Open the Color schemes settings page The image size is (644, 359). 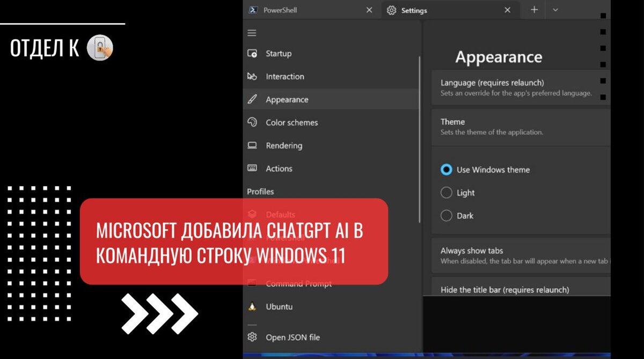click(x=331, y=122)
